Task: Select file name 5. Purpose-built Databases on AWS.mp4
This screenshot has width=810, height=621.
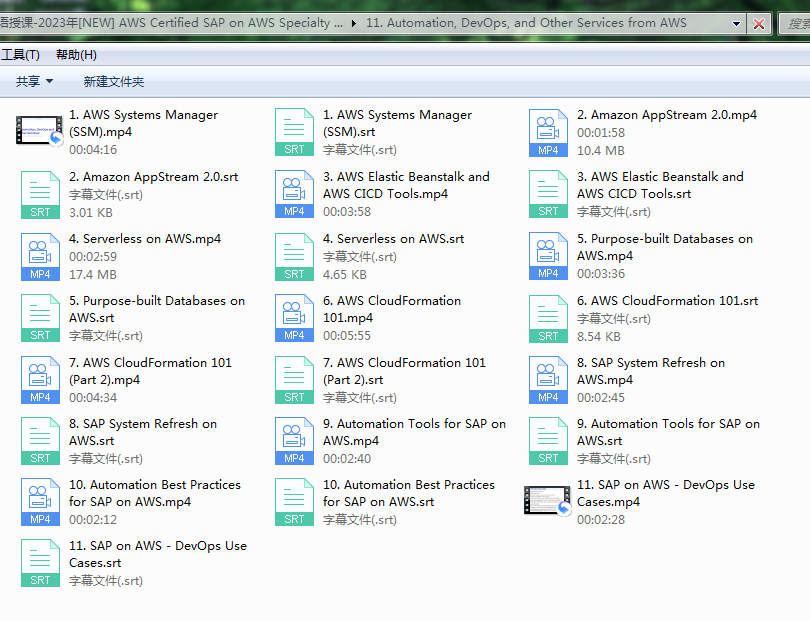Action: (x=665, y=247)
